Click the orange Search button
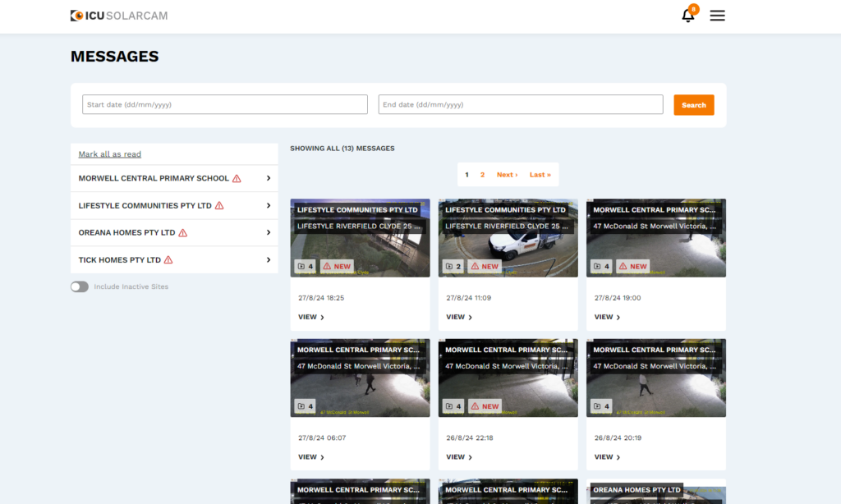841x504 pixels. (x=693, y=105)
